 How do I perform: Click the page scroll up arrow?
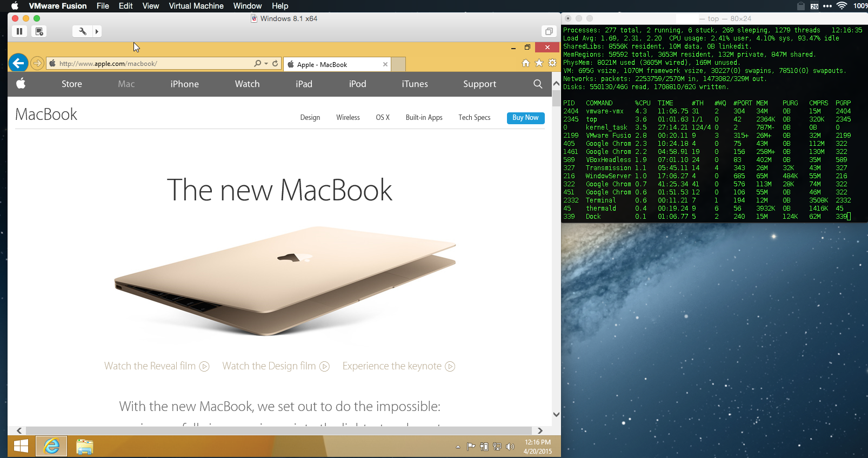coord(556,84)
